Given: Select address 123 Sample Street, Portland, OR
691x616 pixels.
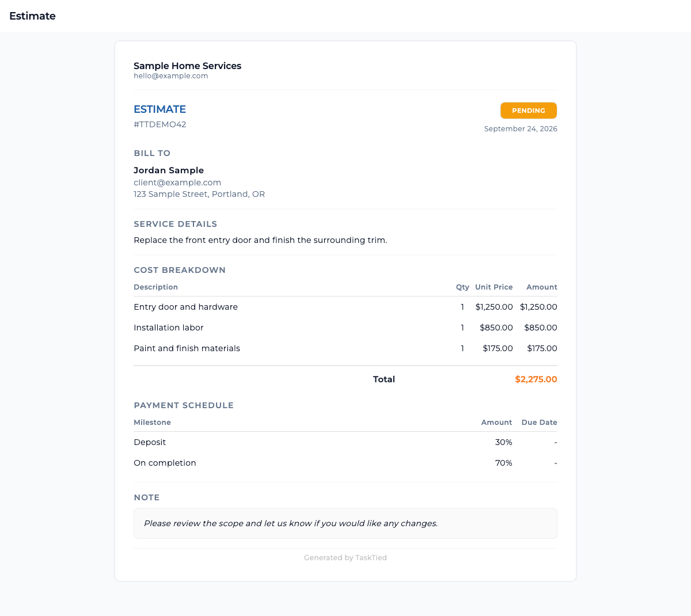Looking at the screenshot, I should [199, 194].
